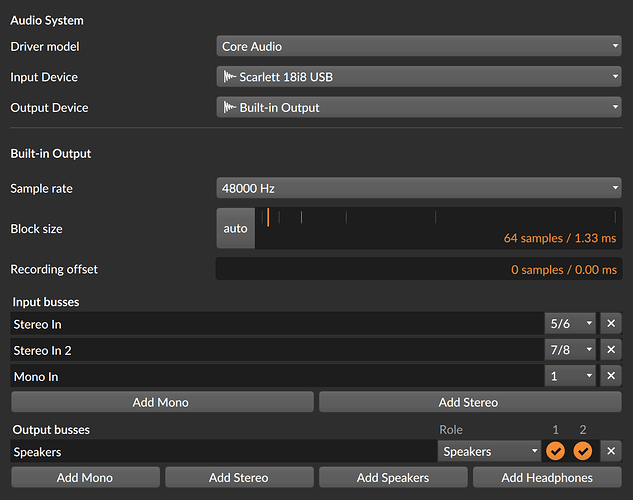
Task: Click the "Audio System" heading
Action: pos(47,20)
